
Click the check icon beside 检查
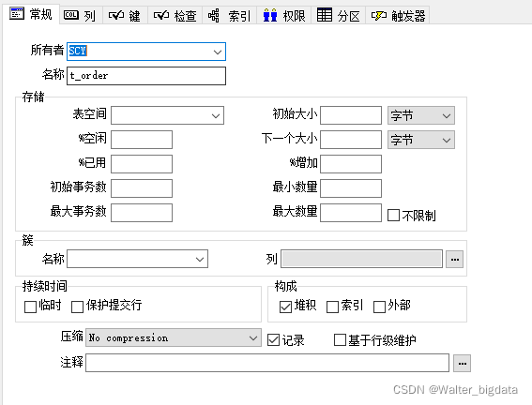(161, 15)
